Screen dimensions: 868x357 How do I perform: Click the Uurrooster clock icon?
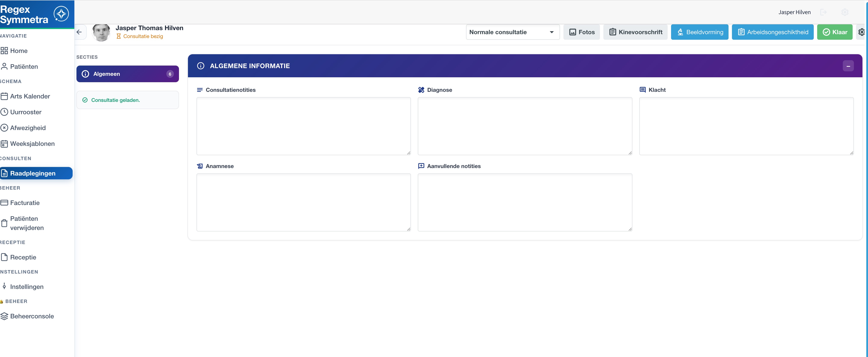(4, 112)
